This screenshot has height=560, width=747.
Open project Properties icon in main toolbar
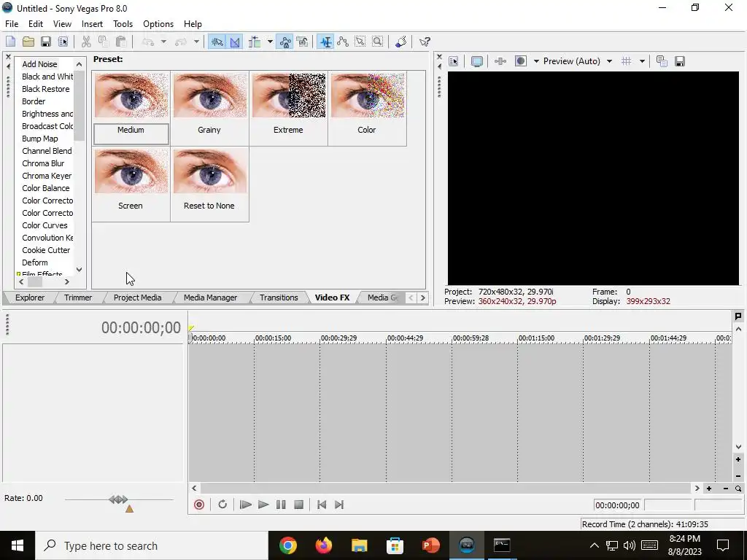(63, 42)
